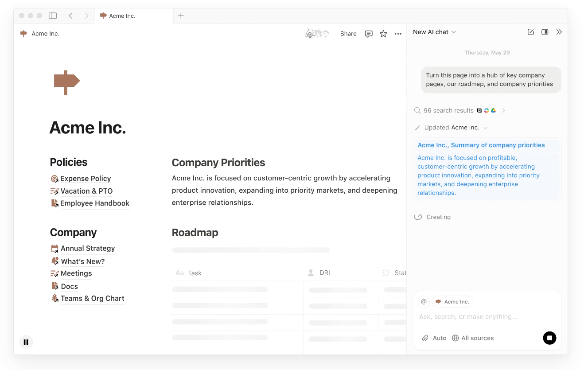Click the comments icon in top bar
This screenshot has height=370, width=588.
[x=368, y=34]
